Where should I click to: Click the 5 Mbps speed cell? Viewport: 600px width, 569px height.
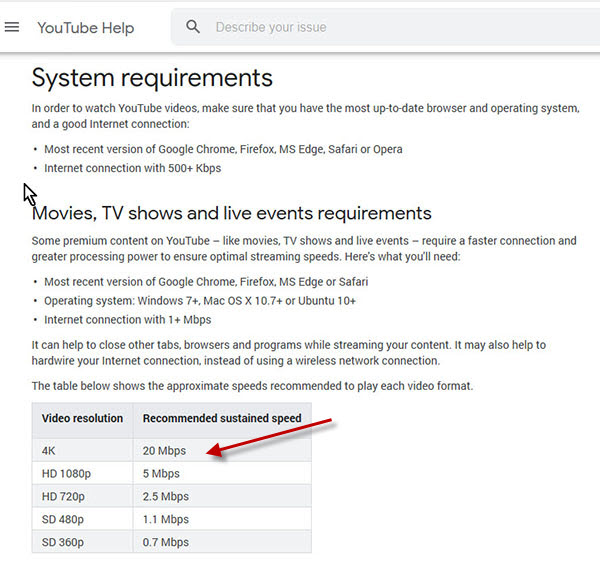pos(162,473)
